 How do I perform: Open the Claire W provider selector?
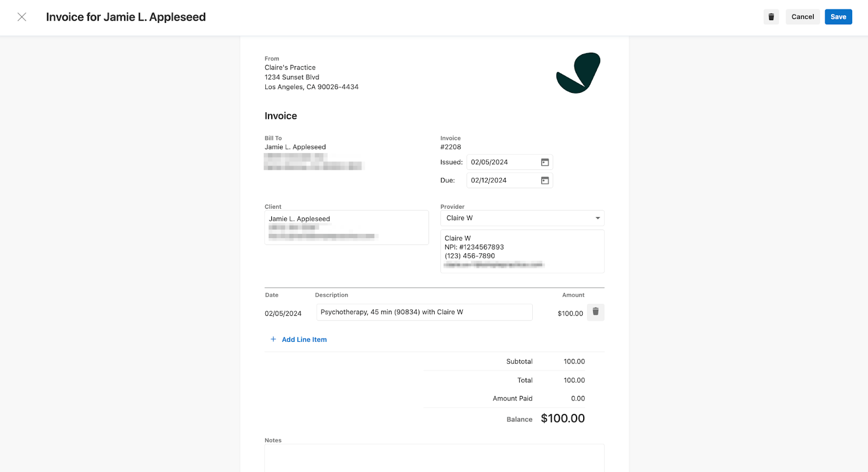pyautogui.click(x=515, y=218)
